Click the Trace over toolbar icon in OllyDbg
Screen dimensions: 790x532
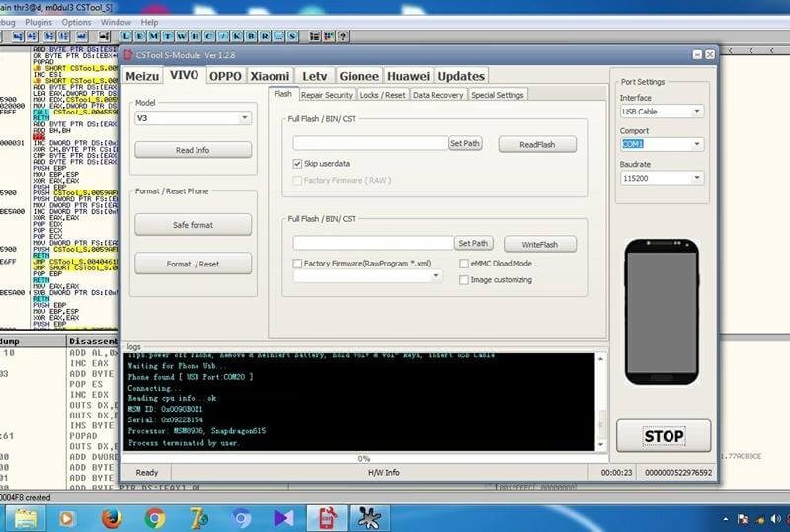click(63, 37)
